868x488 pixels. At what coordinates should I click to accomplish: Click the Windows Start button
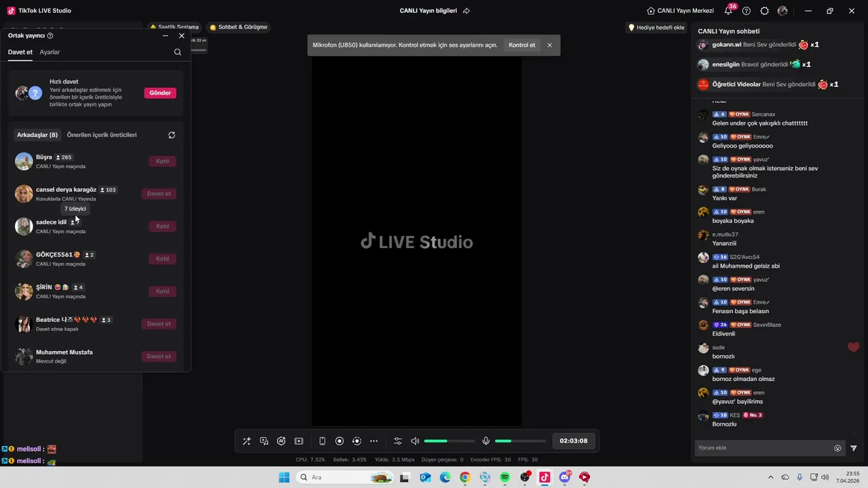click(284, 477)
